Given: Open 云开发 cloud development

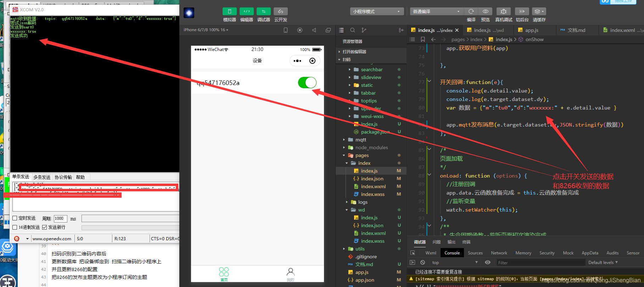Looking at the screenshot, I should tap(280, 11).
